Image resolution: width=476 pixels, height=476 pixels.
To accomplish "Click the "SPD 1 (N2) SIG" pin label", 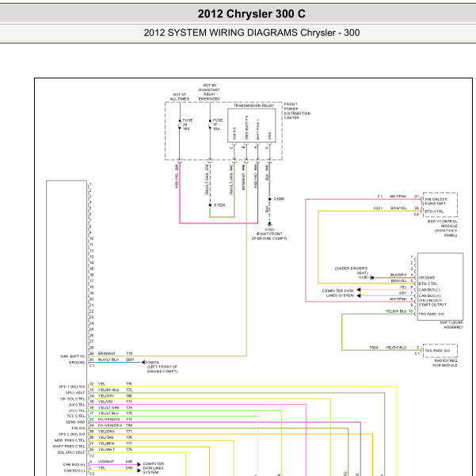I will point(72,387).
